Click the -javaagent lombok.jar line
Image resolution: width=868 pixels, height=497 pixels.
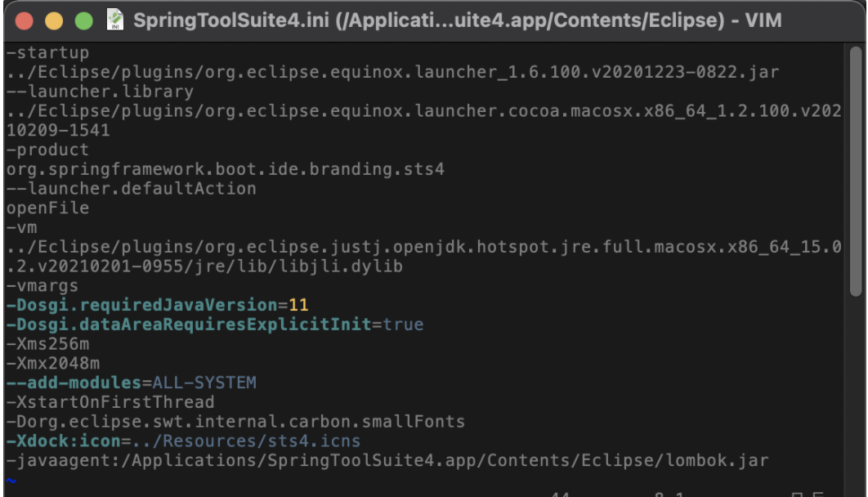[387, 460]
